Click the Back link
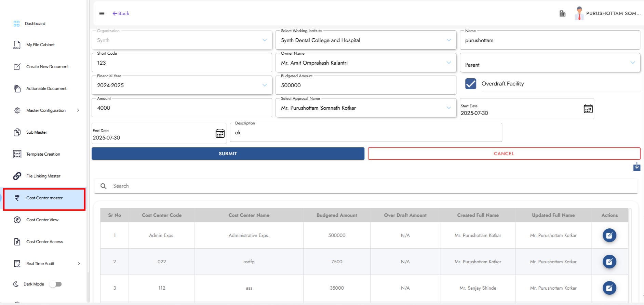Image resolution: width=644 pixels, height=305 pixels. point(121,14)
